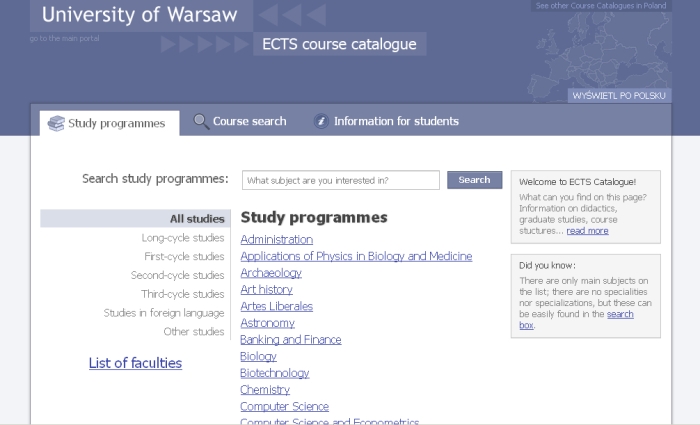Screen dimensions: 700x425
Task: Click the stacked books icon on Study programmes tab
Action: (x=56, y=123)
